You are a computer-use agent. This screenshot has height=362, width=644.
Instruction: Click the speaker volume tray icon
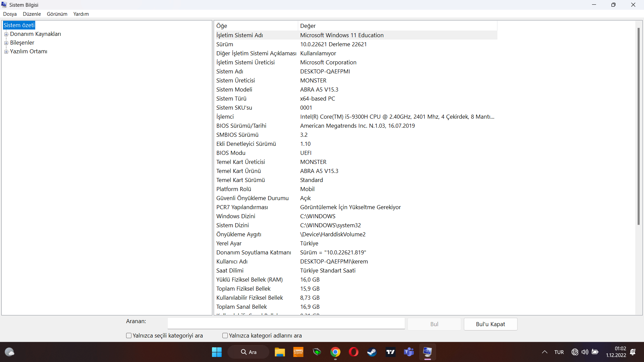point(585,352)
